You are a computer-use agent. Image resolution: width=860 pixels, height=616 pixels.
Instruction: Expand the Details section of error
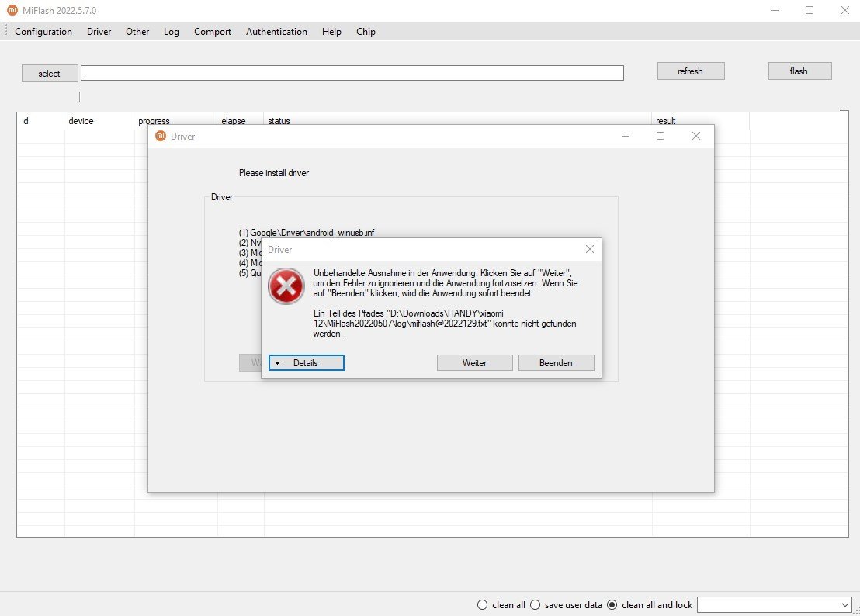(307, 363)
